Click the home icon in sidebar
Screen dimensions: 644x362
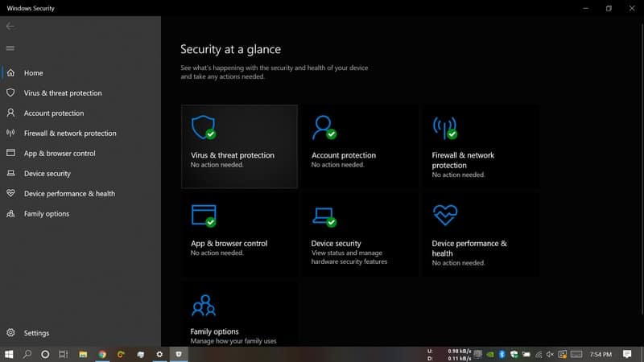coord(10,72)
